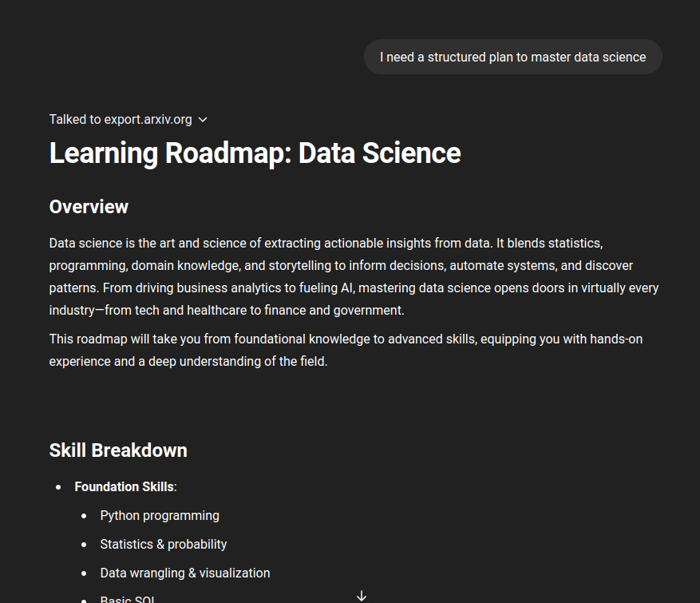Collapse the export.arxiv.org tool call disclosure
Screen dimensions: 700x603
(x=202, y=119)
